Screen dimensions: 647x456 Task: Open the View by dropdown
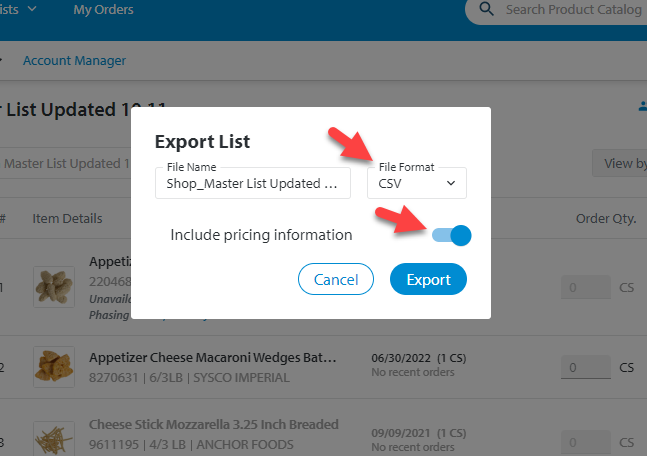point(620,163)
